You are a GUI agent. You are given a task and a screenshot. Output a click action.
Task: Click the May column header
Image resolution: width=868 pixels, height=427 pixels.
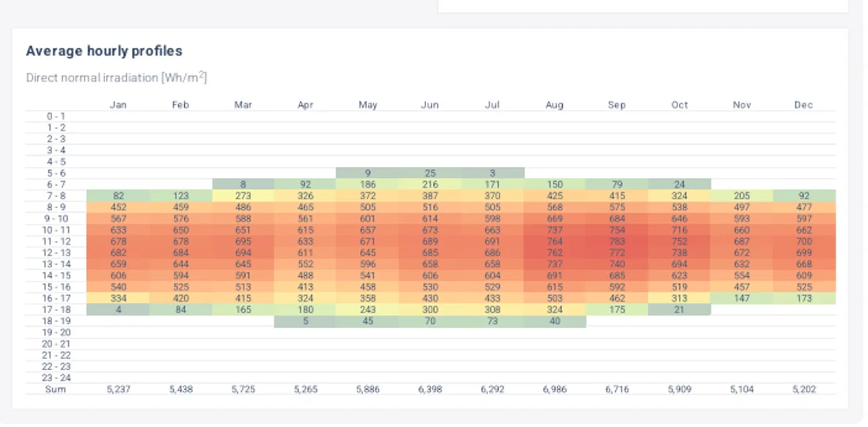point(368,105)
